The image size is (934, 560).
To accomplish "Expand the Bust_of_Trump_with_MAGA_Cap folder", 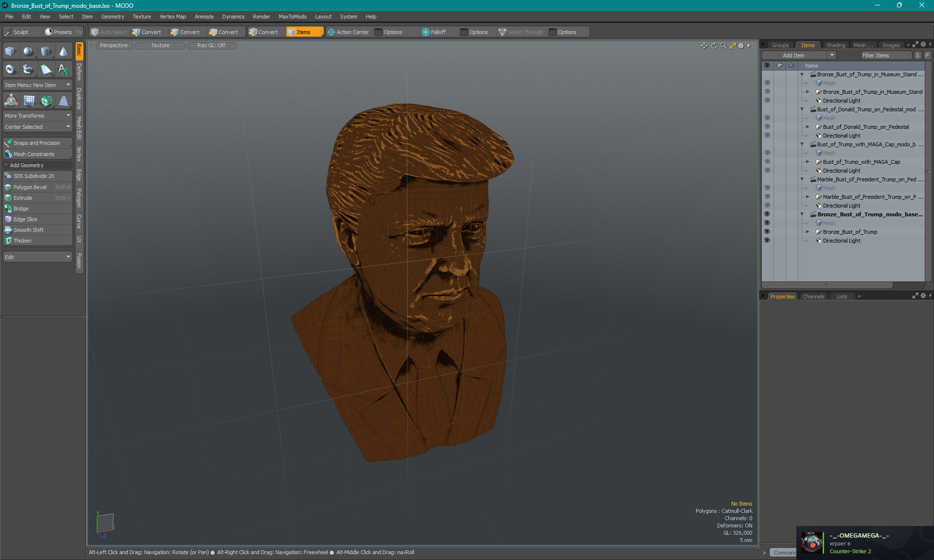I will pyautogui.click(x=808, y=162).
